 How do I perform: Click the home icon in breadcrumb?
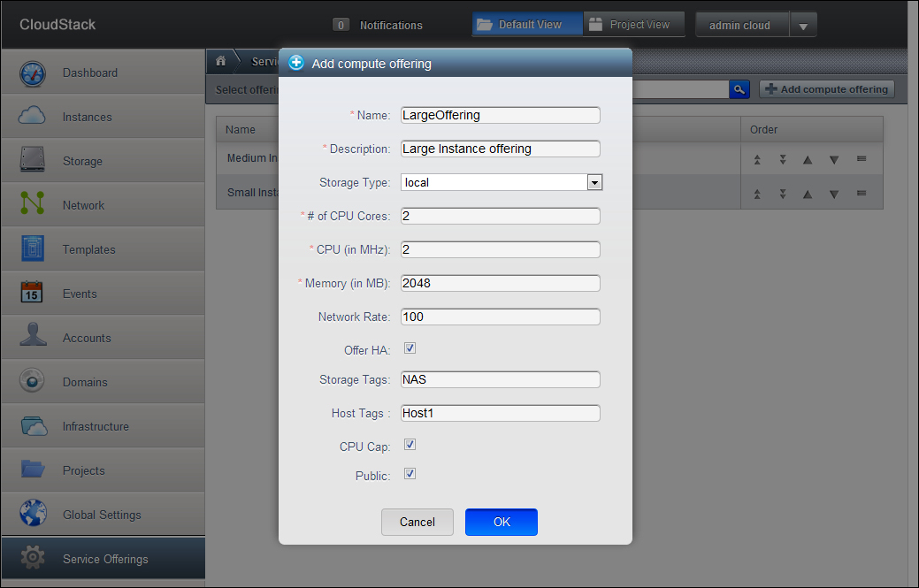221,61
